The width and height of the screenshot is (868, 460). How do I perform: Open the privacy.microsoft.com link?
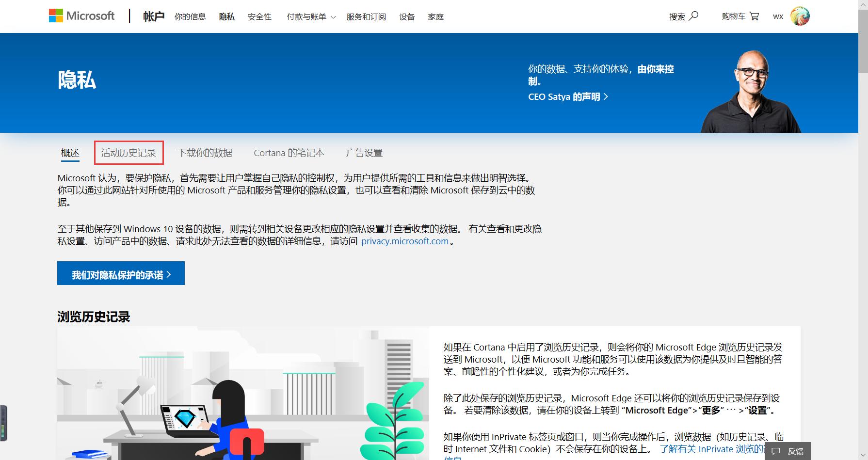tap(404, 241)
